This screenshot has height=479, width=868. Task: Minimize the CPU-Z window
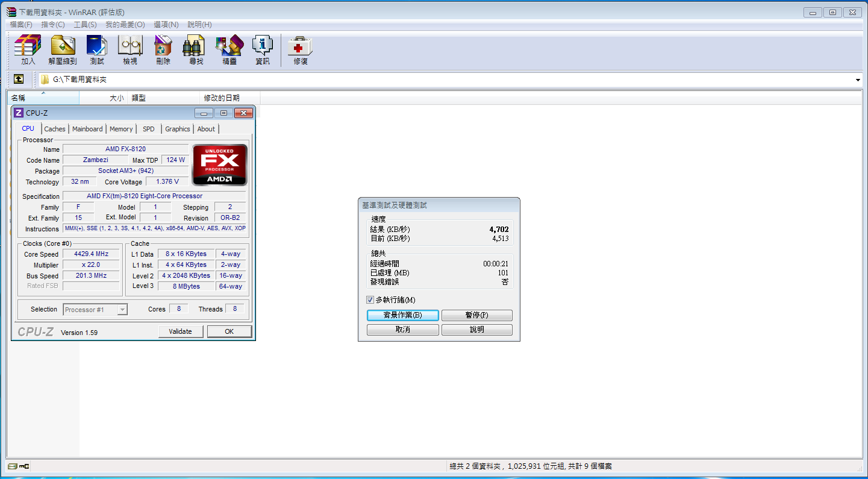(204, 113)
